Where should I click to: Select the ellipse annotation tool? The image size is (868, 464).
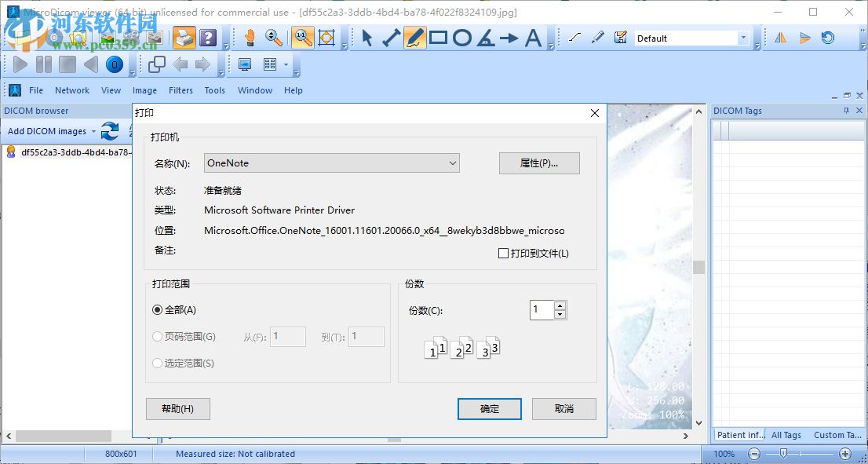click(461, 37)
